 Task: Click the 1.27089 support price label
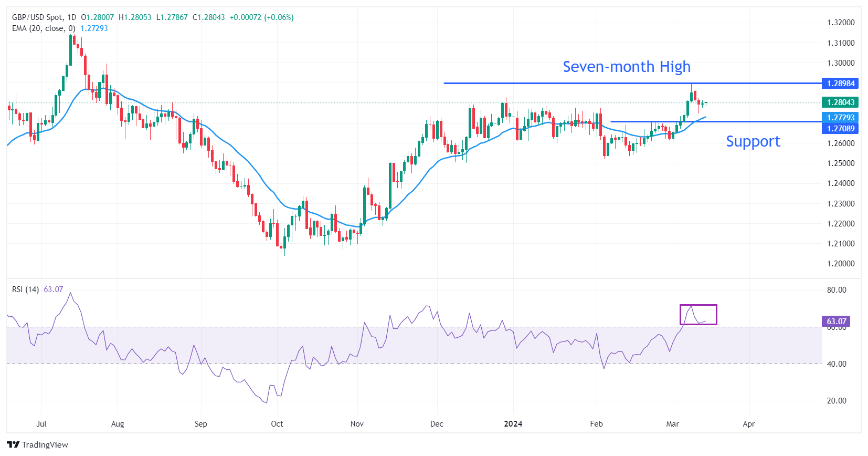(x=840, y=129)
